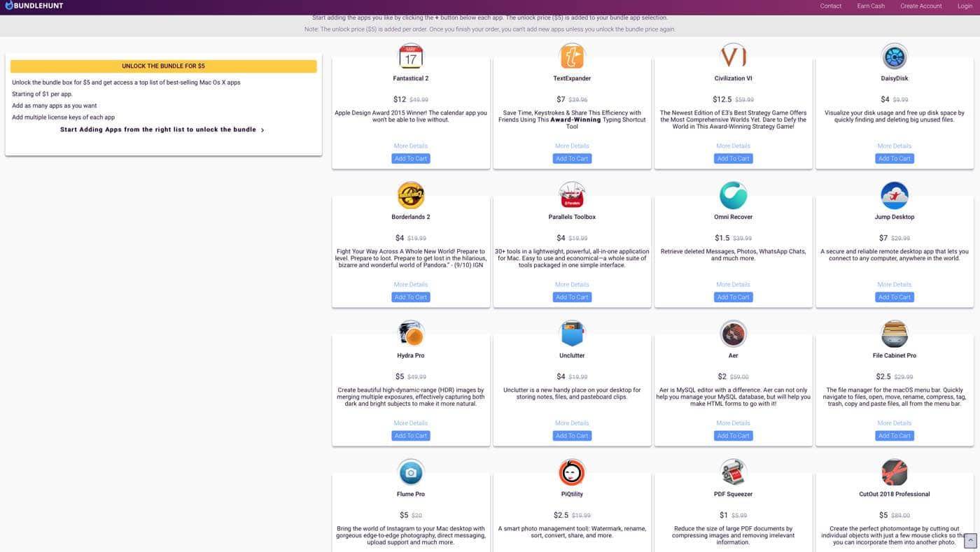Screen dimensions: 980x552
Task: Click the Jump Desktop icon
Action: (x=895, y=195)
